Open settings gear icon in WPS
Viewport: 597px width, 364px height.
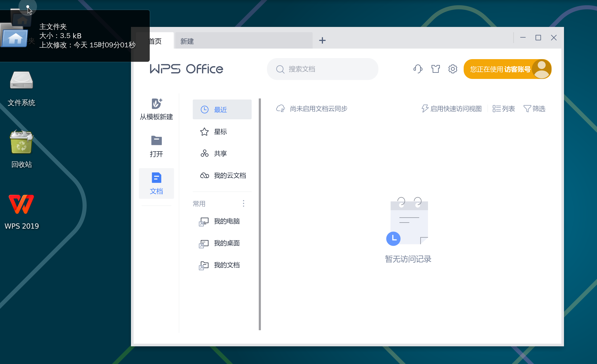click(453, 69)
